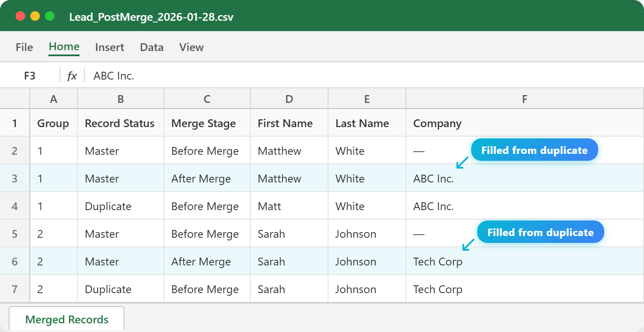Switch to the Data menu

point(152,47)
